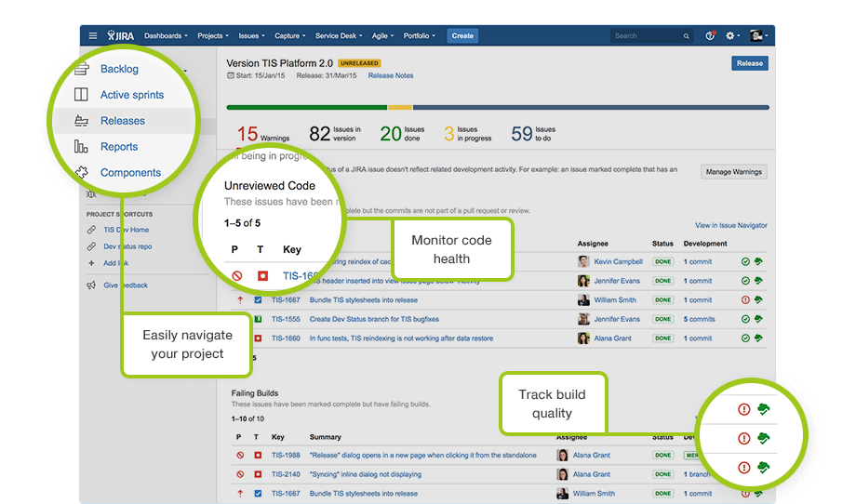Viewport: 856px width, 504px height.
Task: Open Kevin Campbell's name link
Action: [x=618, y=262]
